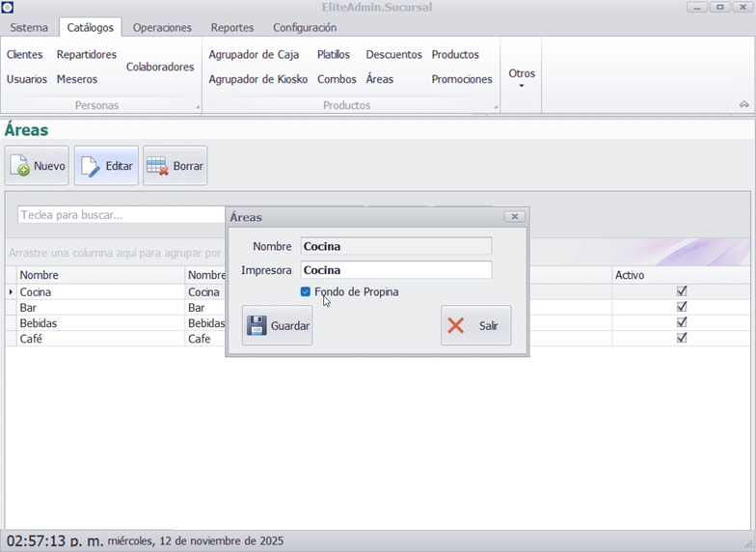
Task: Switch to the Reportes tab
Action: tap(232, 27)
